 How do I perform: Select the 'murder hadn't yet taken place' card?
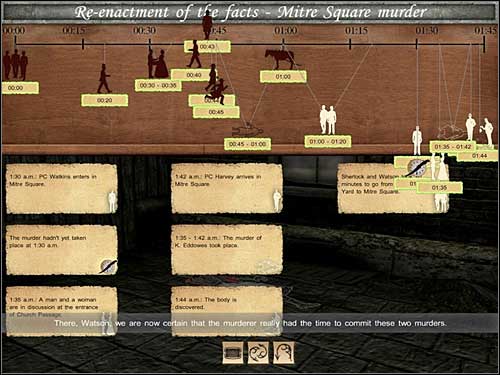click(62, 250)
